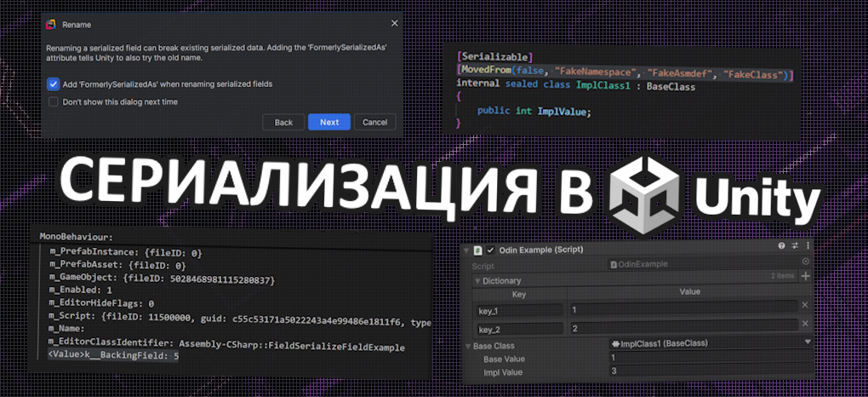Collapse the Base Class foldout
This screenshot has width=868, height=397.
pos(468,346)
